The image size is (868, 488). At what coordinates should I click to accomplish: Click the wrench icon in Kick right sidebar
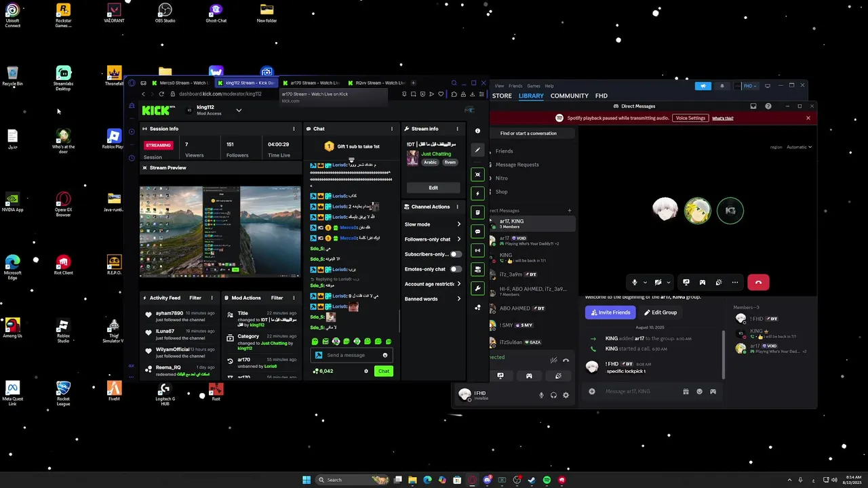pyautogui.click(x=477, y=288)
